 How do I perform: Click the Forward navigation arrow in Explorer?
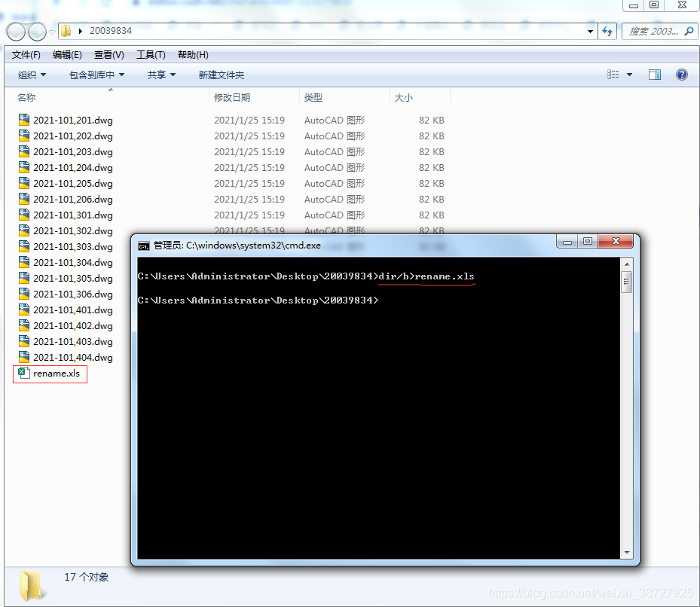pos(37,32)
